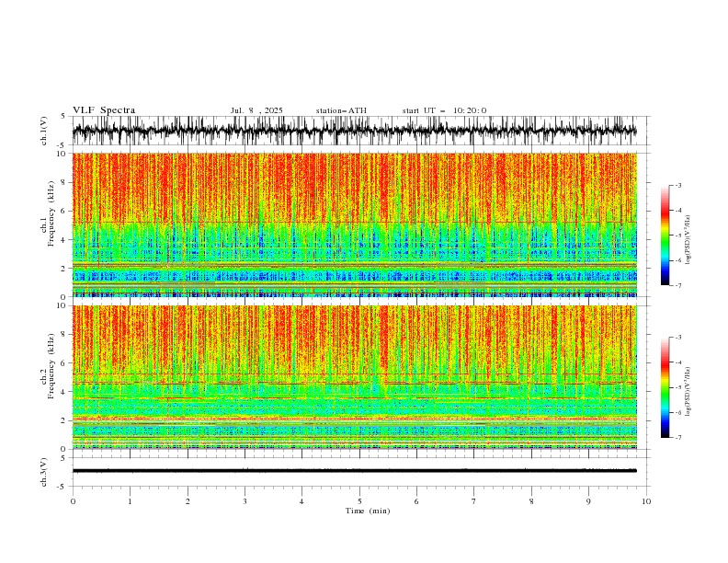Click the date "Jul. 8 , 2025"
The height and width of the screenshot is (563, 728).
256,110
